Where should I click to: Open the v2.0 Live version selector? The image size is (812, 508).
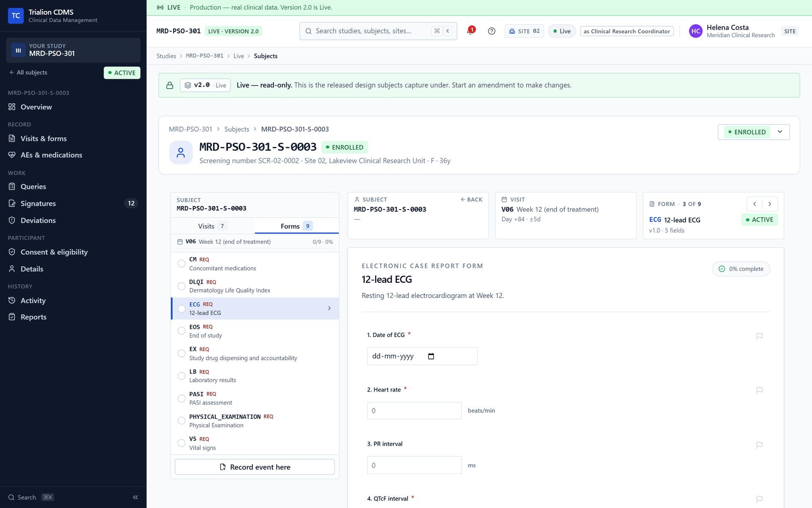tap(205, 85)
